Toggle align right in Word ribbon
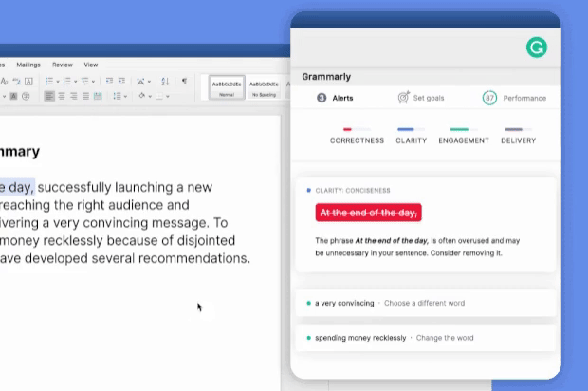The height and width of the screenshot is (391, 588). point(74,96)
